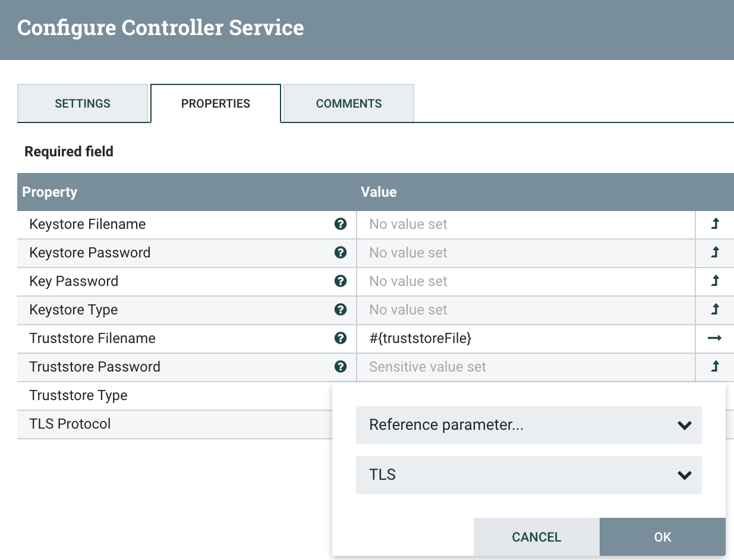Switch to the Settings tab
The height and width of the screenshot is (560, 734).
point(83,103)
